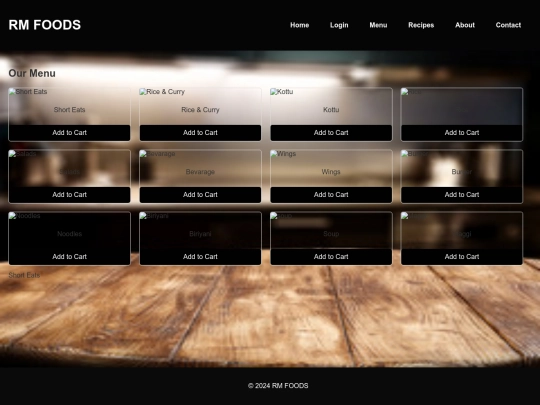The height and width of the screenshot is (405, 540).
Task: Click the centered Bevarage card label
Action: pos(200,172)
